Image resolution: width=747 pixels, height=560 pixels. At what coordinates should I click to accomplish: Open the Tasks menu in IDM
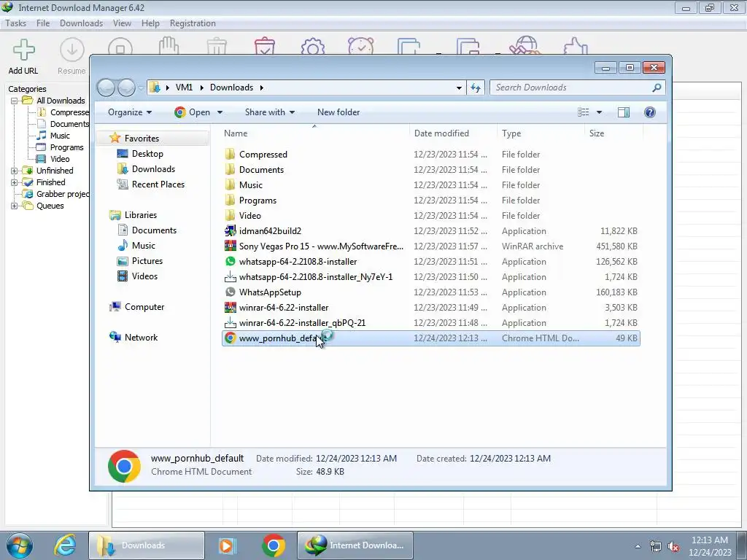click(x=16, y=23)
